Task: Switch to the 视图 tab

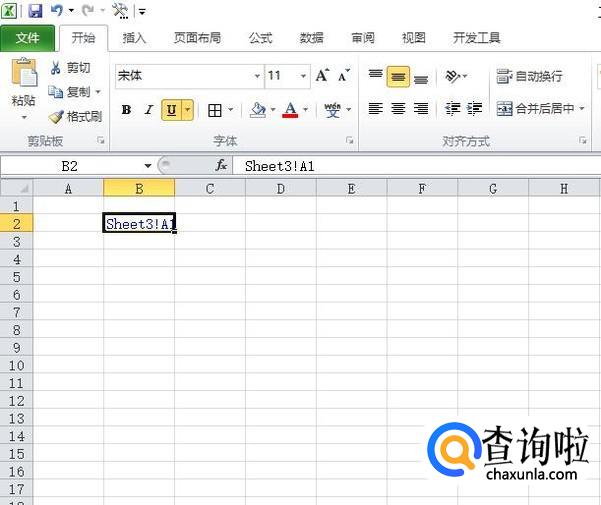Action: point(414,38)
